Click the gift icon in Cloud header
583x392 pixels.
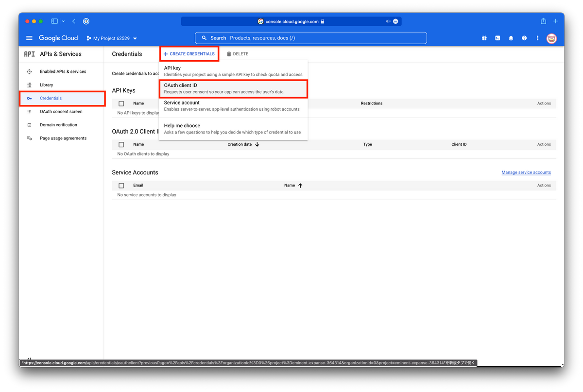(x=484, y=38)
